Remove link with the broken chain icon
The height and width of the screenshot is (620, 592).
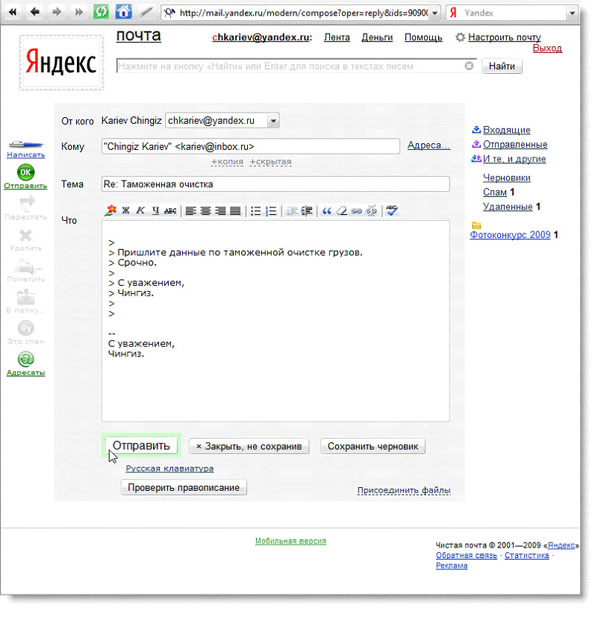(x=372, y=211)
